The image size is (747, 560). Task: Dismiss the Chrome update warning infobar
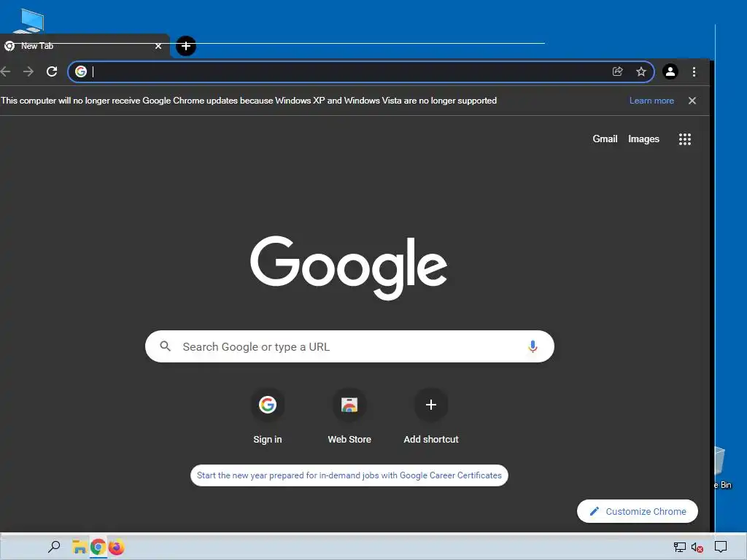pyautogui.click(x=692, y=101)
